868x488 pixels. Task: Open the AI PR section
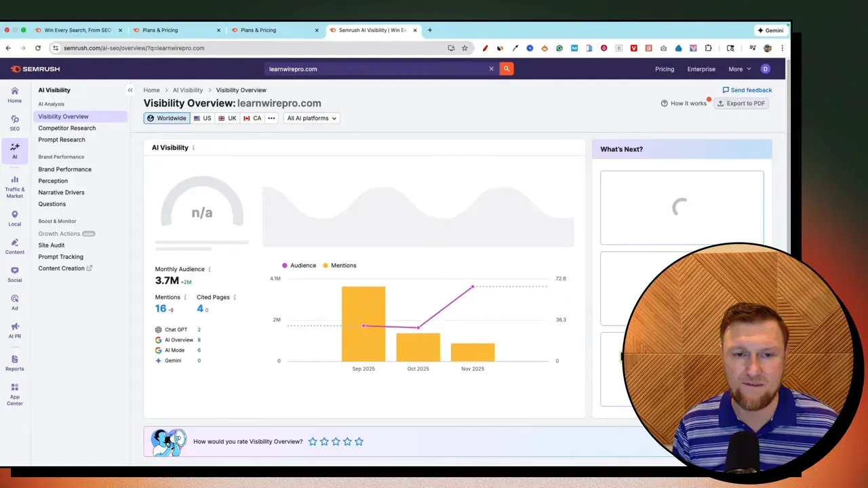click(x=14, y=331)
